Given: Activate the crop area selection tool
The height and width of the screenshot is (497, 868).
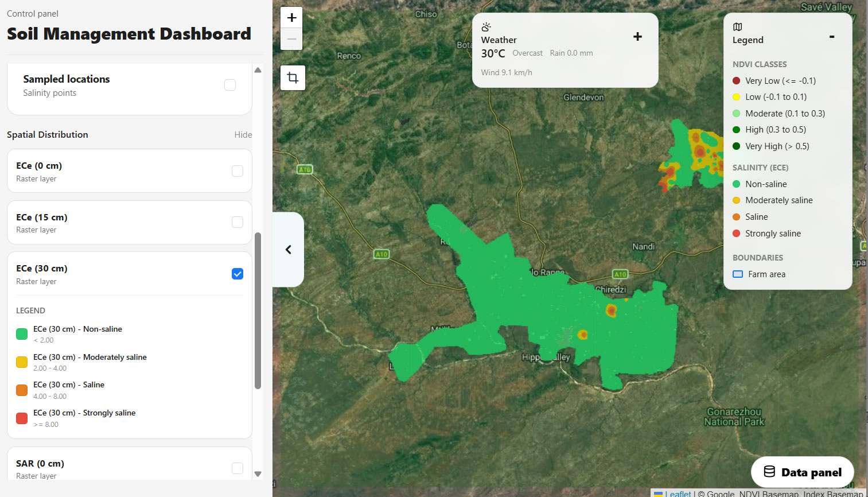Looking at the screenshot, I should [x=293, y=77].
